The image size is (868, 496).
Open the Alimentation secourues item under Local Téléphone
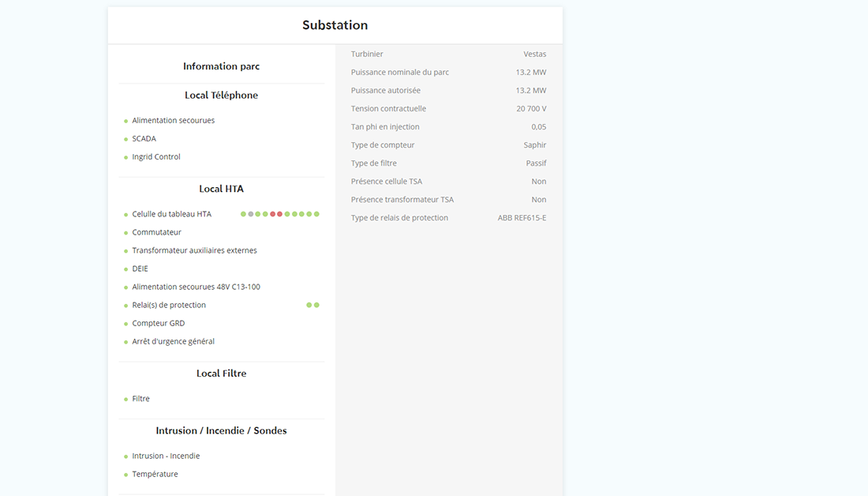tap(173, 121)
